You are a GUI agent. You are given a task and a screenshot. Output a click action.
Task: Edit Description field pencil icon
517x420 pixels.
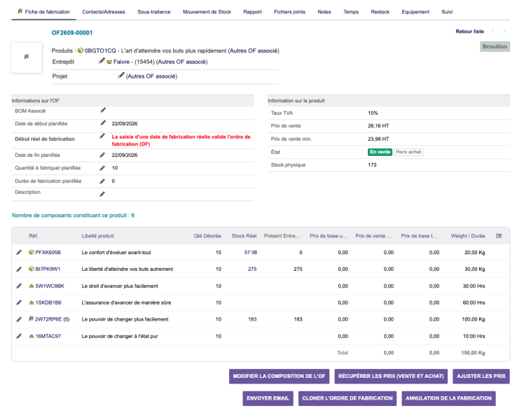point(102,194)
